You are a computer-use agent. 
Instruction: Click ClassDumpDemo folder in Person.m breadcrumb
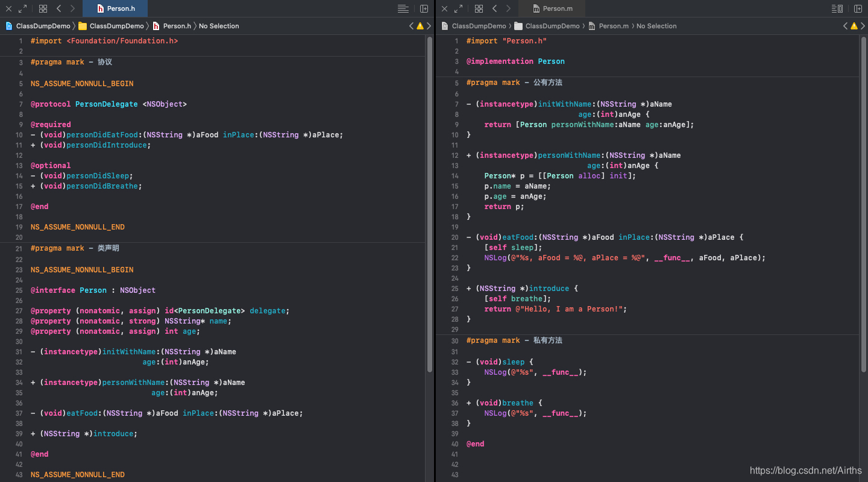pos(547,26)
